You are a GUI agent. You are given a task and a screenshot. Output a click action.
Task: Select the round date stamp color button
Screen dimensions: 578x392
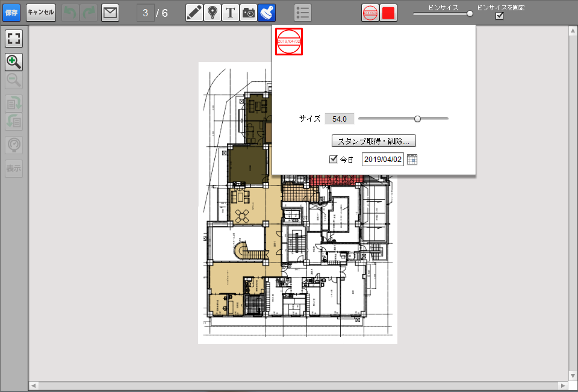coord(370,13)
